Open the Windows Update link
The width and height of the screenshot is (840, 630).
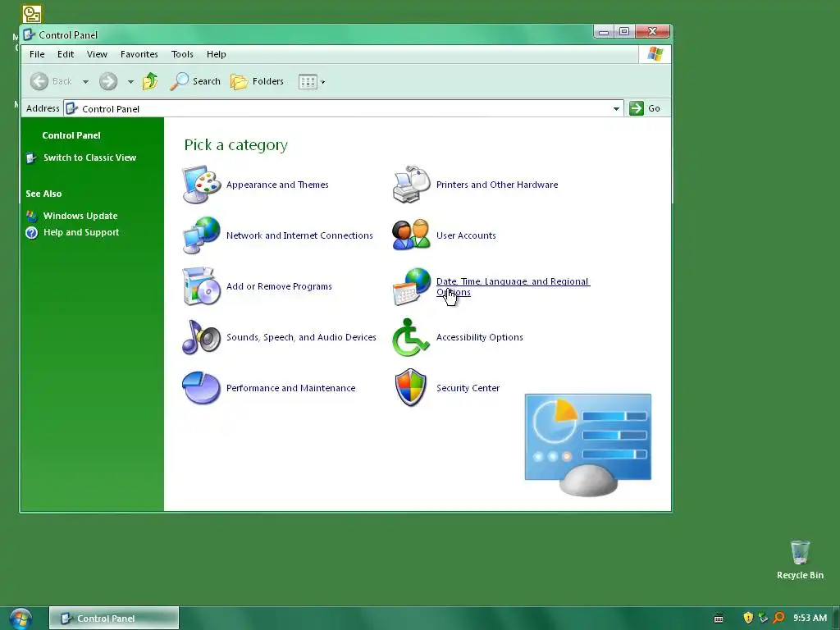coord(80,216)
